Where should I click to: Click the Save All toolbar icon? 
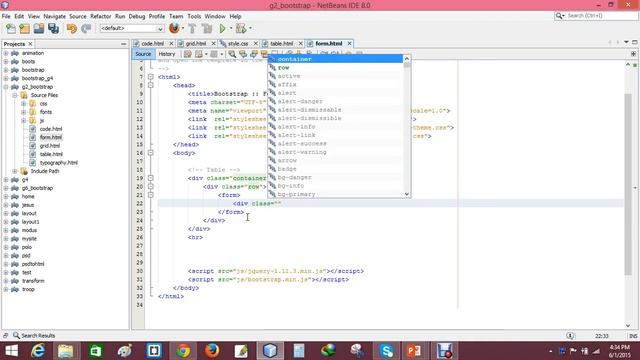point(53,29)
